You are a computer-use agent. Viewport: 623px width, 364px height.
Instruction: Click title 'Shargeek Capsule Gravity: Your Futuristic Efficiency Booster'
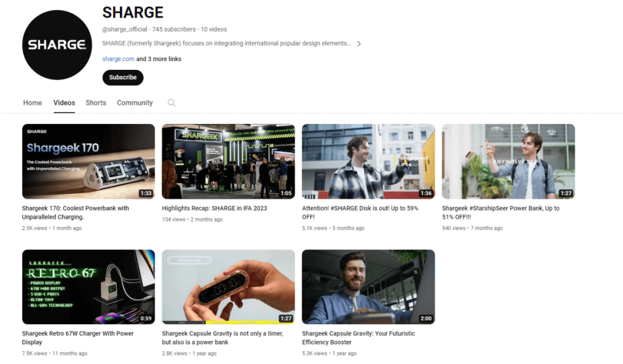pyautogui.click(x=358, y=338)
